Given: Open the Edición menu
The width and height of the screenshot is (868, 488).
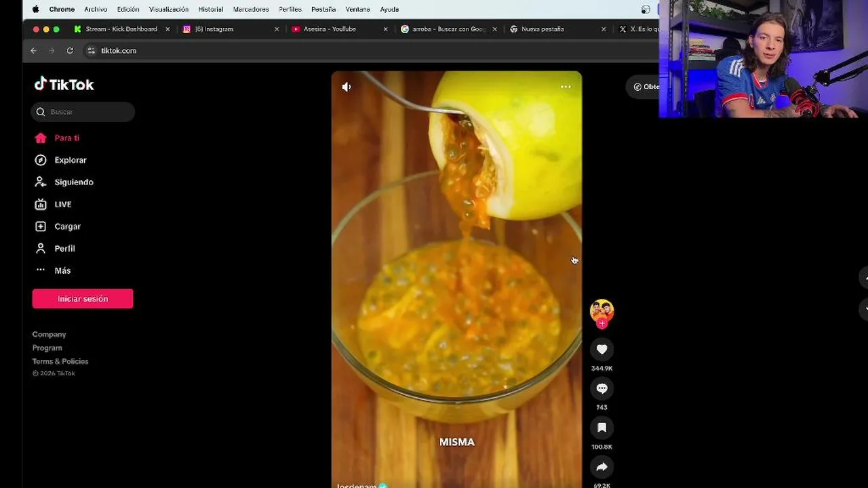Looking at the screenshot, I should point(127,9).
